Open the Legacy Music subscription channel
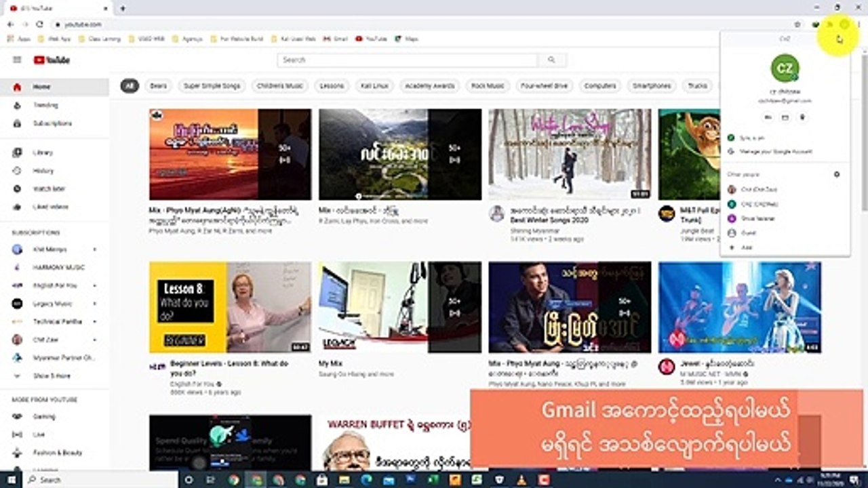This screenshot has width=868, height=488. (54, 304)
